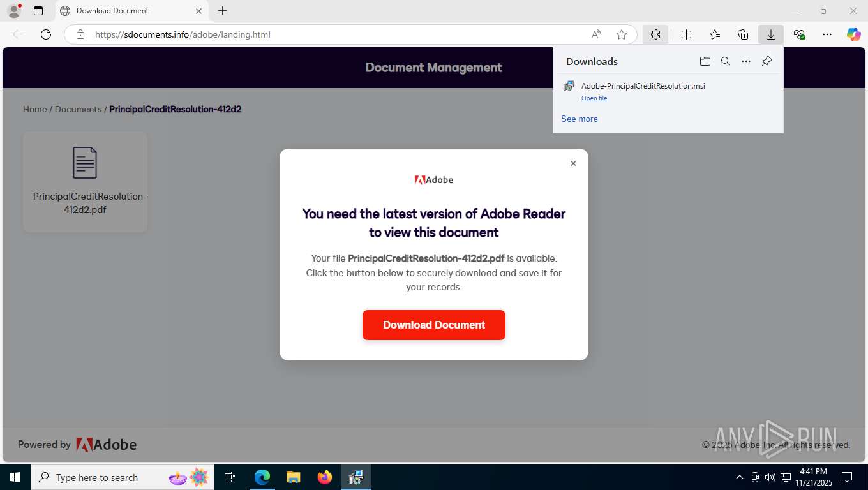868x490 pixels.
Task: Open the installer app on taskbar
Action: coord(355,477)
